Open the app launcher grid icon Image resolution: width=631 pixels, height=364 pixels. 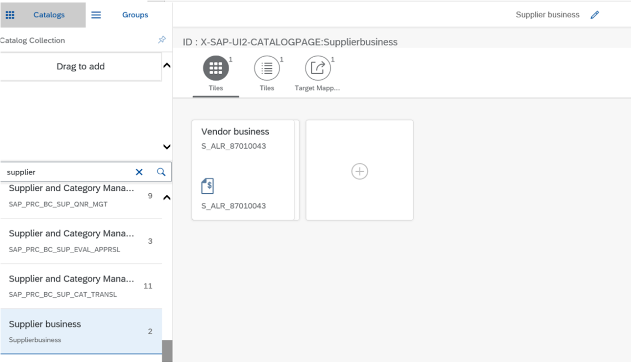pyautogui.click(x=9, y=15)
